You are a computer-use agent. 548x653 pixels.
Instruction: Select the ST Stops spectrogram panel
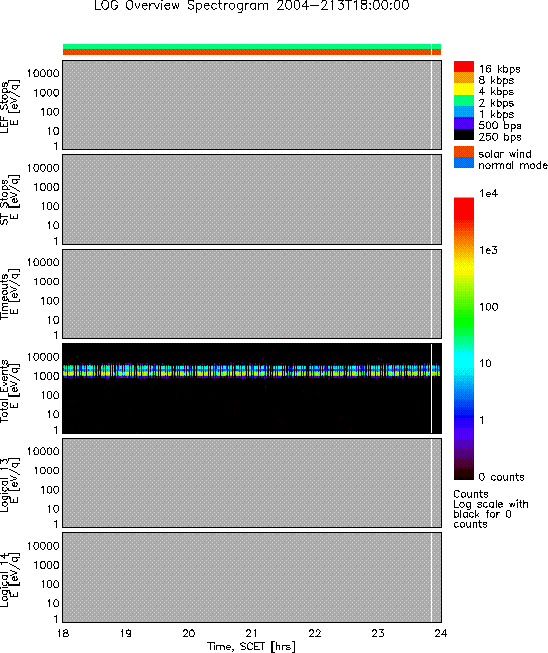point(252,199)
